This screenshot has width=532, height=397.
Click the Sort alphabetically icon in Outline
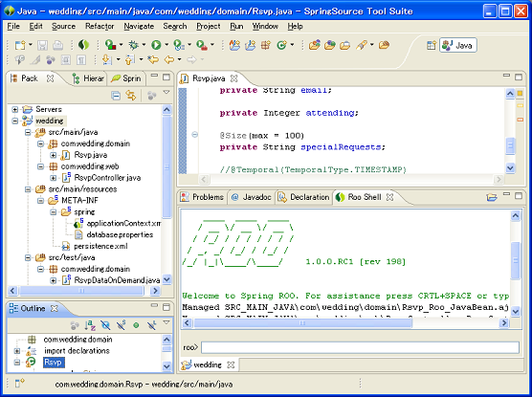tap(90, 325)
